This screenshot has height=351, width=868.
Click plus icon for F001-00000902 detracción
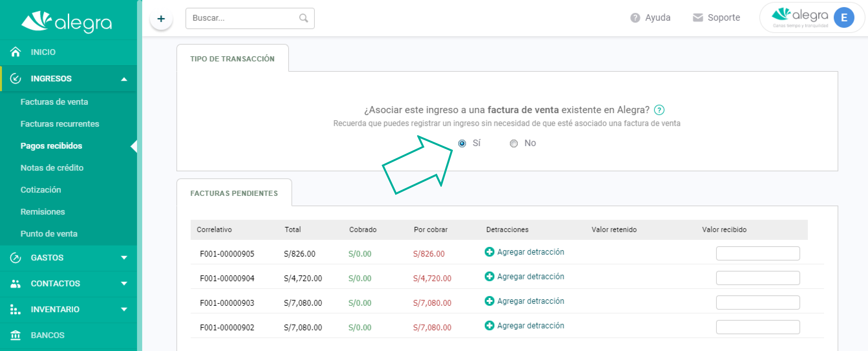(489, 325)
